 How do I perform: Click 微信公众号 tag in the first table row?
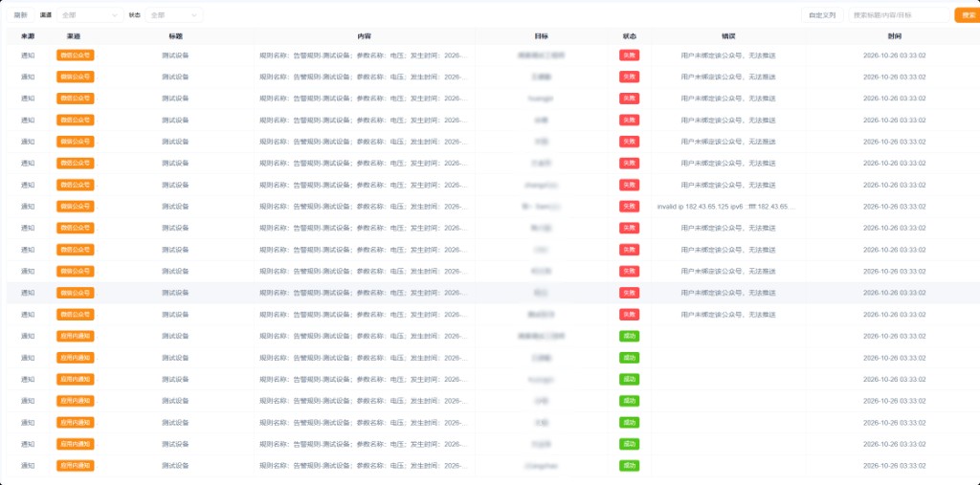[x=75, y=55]
